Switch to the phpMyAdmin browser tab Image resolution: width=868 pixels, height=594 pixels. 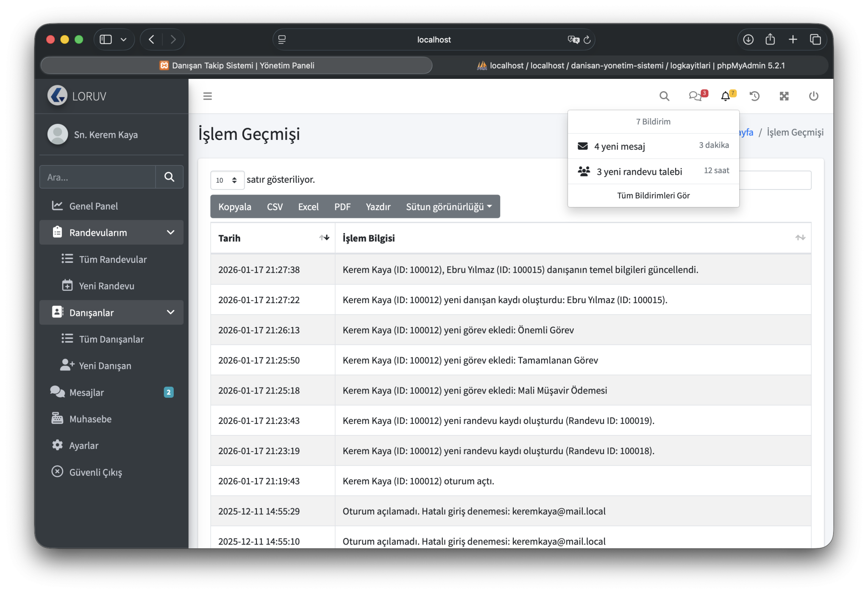pyautogui.click(x=631, y=65)
